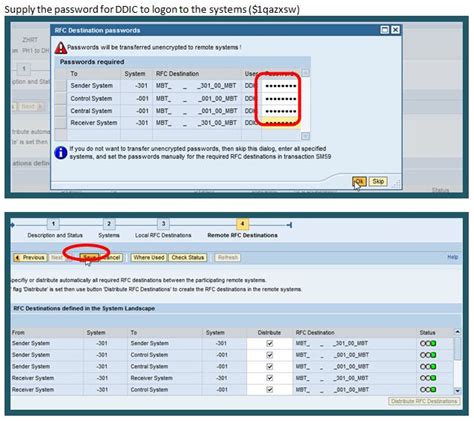Click the Where Used button

(x=149, y=258)
